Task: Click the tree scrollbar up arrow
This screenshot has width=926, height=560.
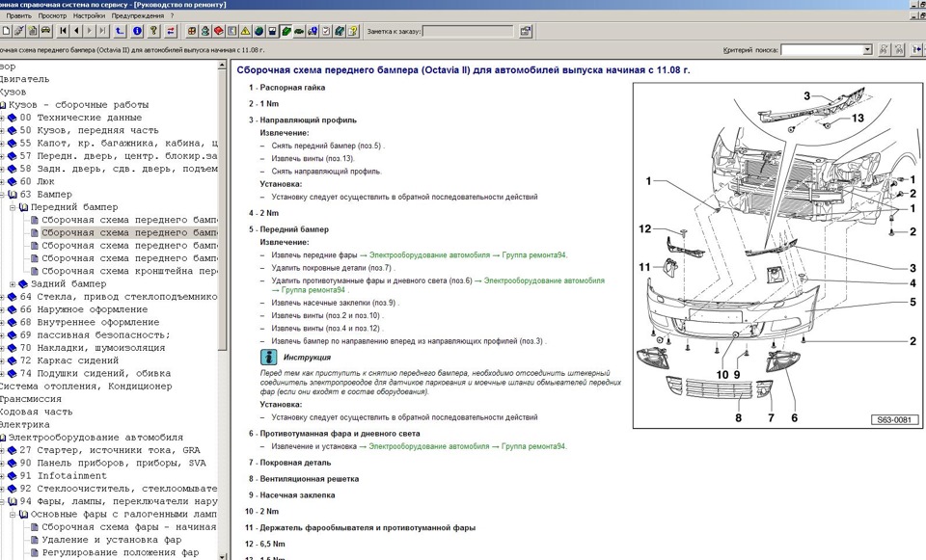Action: click(222, 65)
